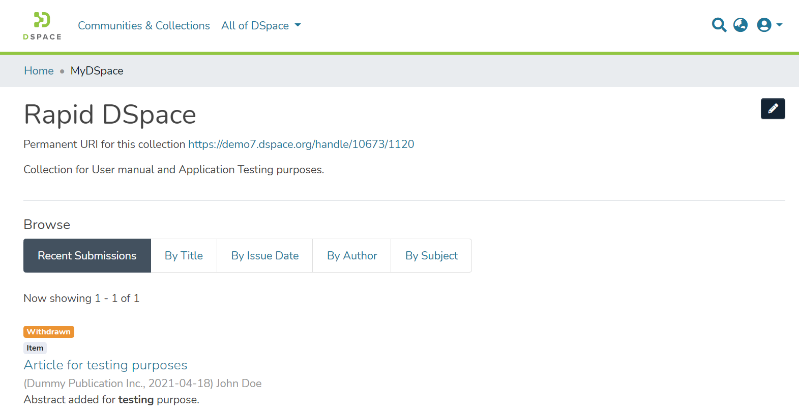Click the pencil edit collection button
Image resolution: width=799 pixels, height=419 pixels.
point(772,109)
